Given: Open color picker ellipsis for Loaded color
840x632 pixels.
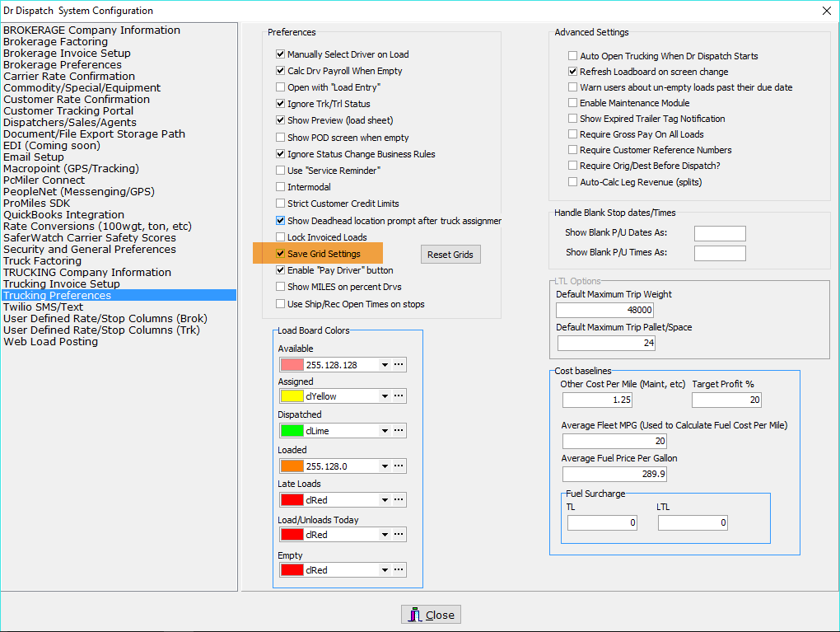Looking at the screenshot, I should pos(399,466).
